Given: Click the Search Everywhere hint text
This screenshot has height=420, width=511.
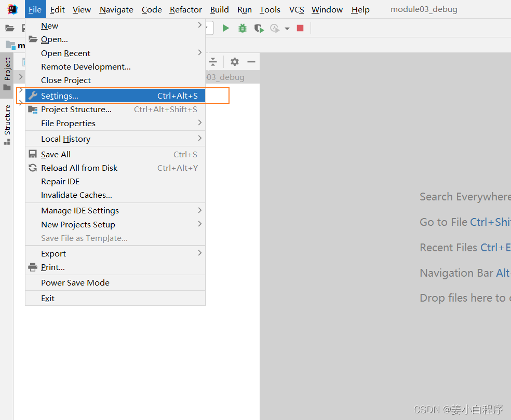Looking at the screenshot, I should (465, 197).
